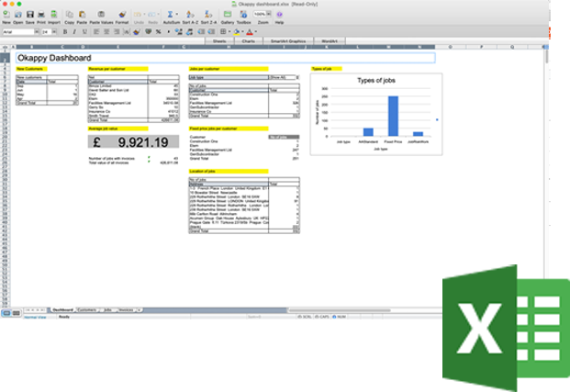Click the Paste icon in toolbar
570x392 pixels.
pyautogui.click(x=83, y=15)
